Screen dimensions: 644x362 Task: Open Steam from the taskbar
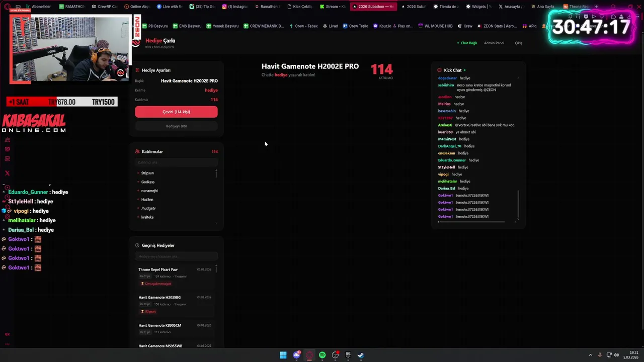361,355
